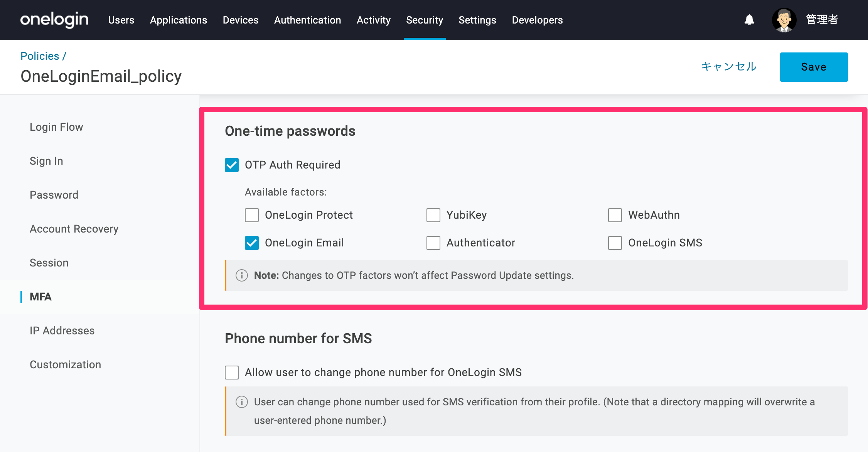Open the Devices menu
This screenshot has width=868, height=452.
pyautogui.click(x=241, y=20)
